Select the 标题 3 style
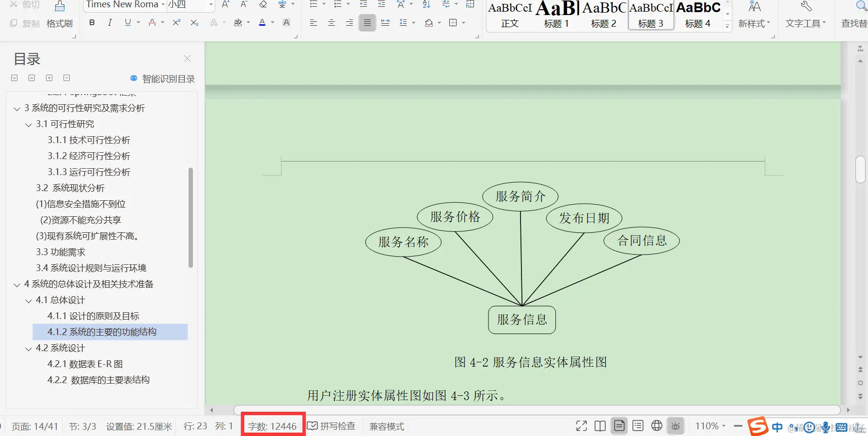Image resolution: width=868 pixels, height=436 pixels. (651, 16)
